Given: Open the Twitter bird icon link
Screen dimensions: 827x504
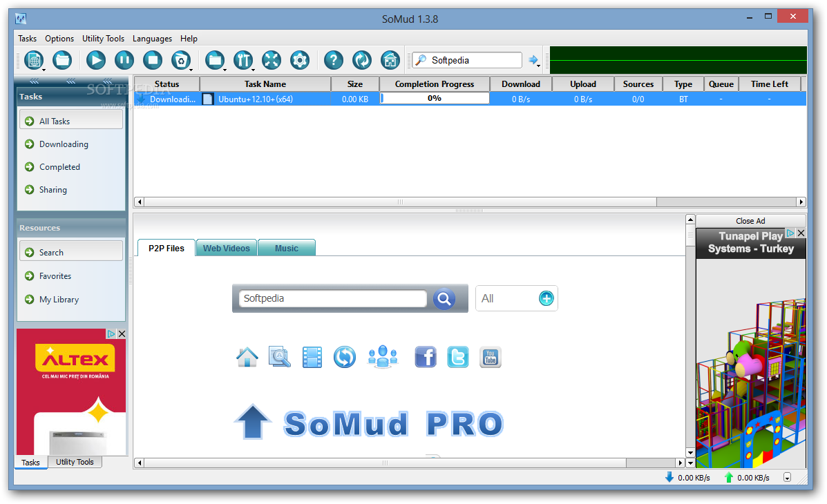Looking at the screenshot, I should [x=458, y=357].
